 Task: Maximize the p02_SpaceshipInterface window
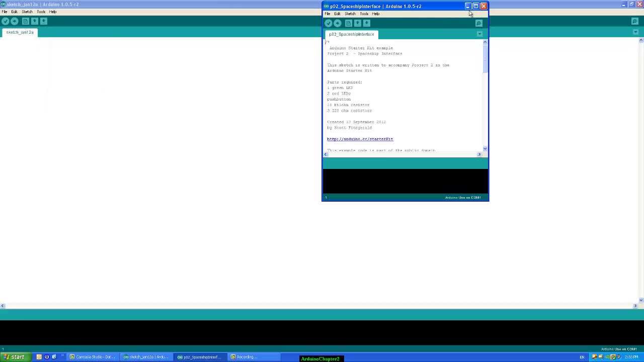point(475,6)
